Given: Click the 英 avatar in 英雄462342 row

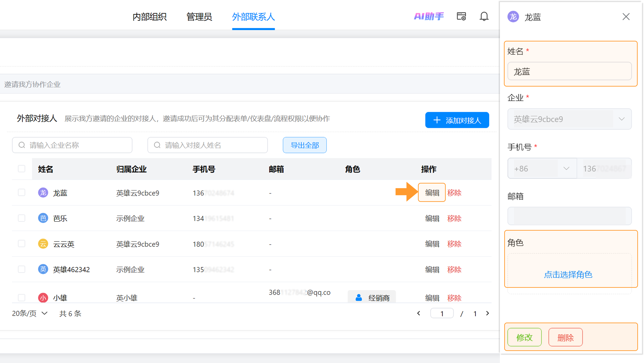Looking at the screenshot, I should coord(43,269).
